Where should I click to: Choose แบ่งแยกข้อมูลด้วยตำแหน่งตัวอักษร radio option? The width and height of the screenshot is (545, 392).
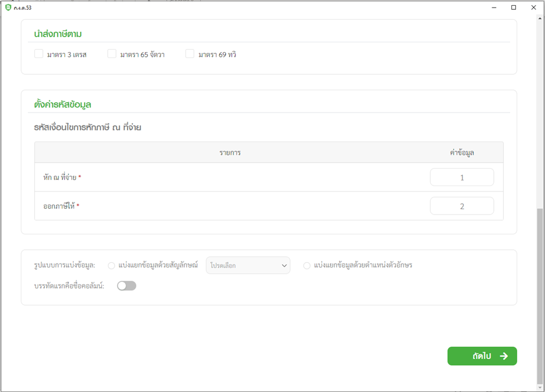[x=307, y=266]
